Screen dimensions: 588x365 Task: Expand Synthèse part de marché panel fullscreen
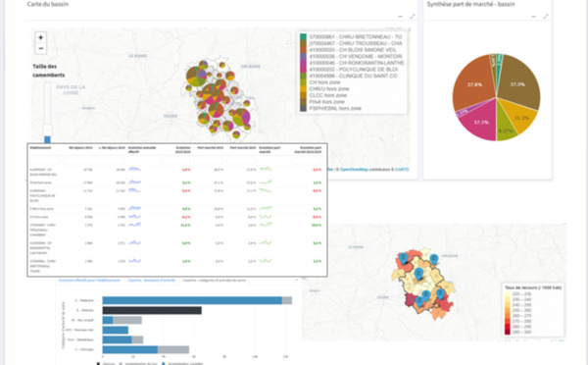pos(546,17)
